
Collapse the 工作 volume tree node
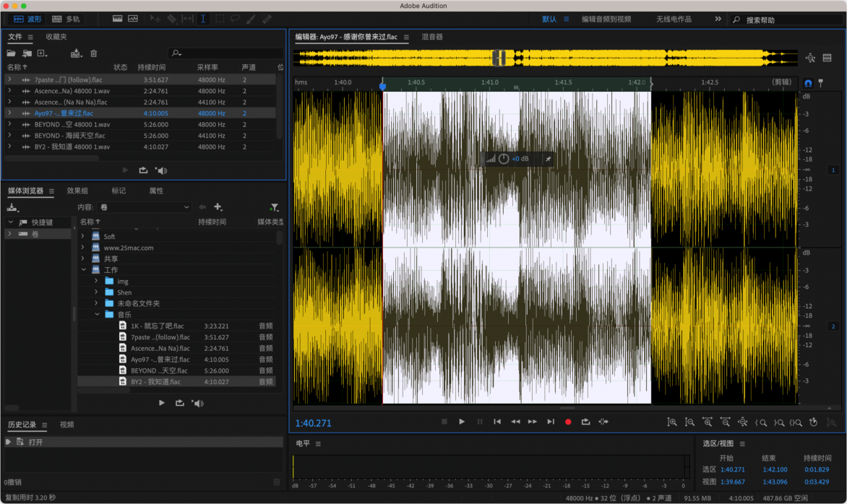[84, 270]
